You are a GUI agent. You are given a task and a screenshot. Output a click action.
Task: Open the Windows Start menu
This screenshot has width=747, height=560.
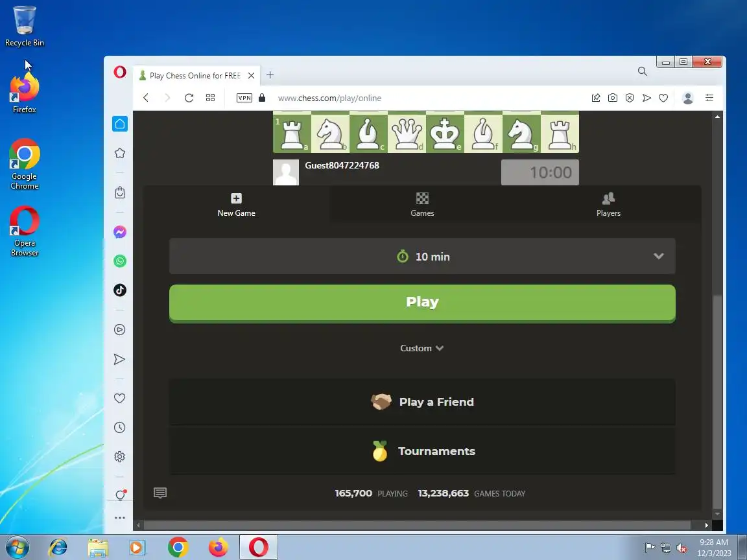pyautogui.click(x=17, y=547)
